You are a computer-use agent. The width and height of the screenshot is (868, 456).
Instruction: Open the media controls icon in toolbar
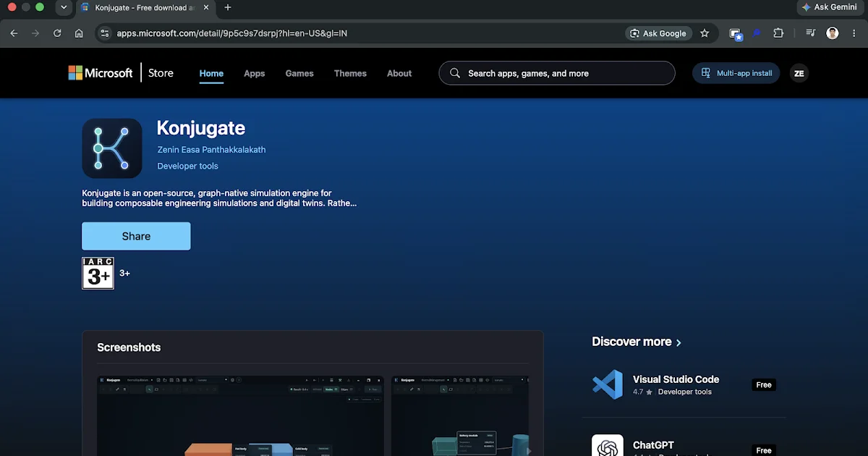pos(810,33)
